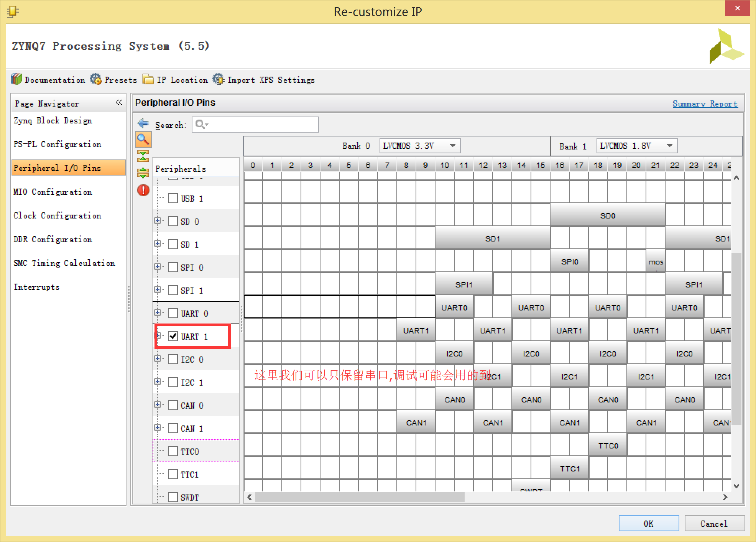Check the I2C 0 checkbox
The image size is (756, 542).
point(173,359)
